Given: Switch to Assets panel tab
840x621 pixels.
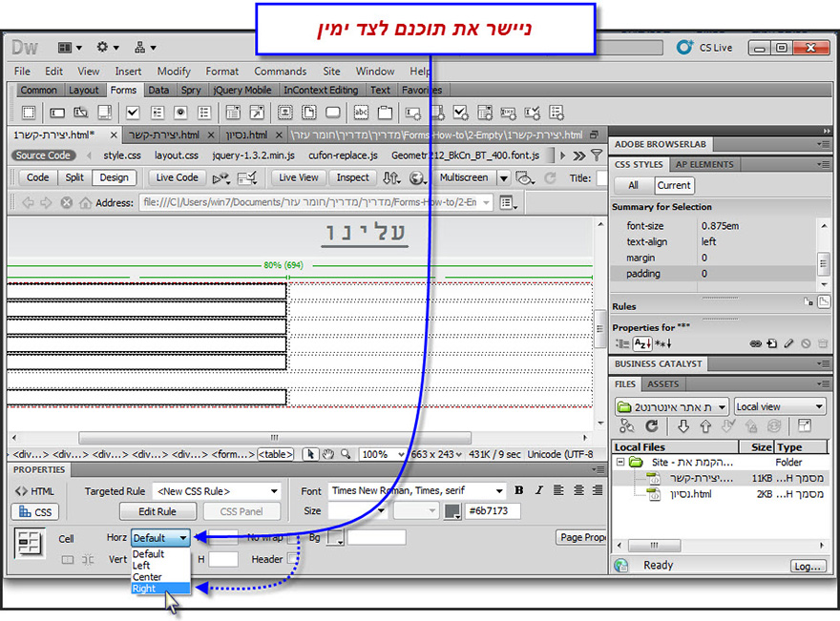Looking at the screenshot, I should (662, 383).
